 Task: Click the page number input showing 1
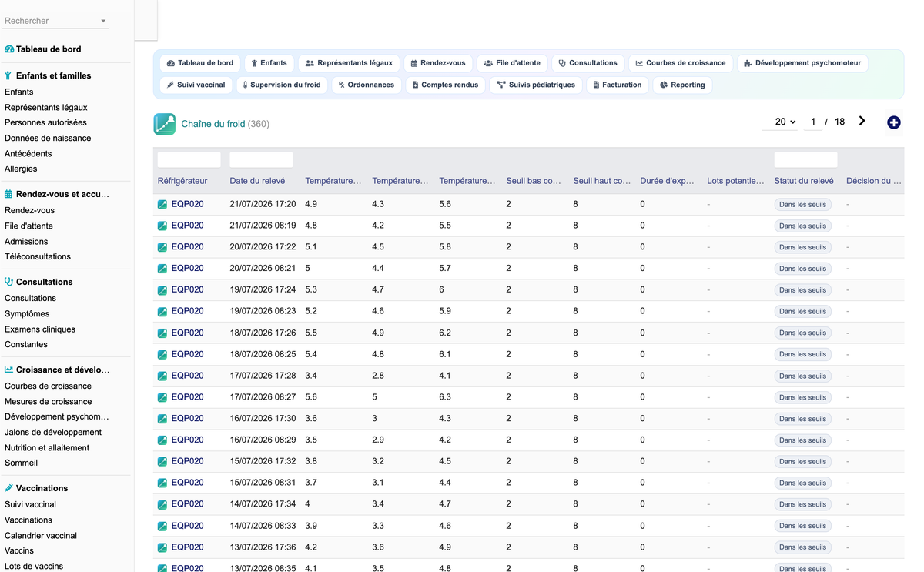pyautogui.click(x=813, y=122)
